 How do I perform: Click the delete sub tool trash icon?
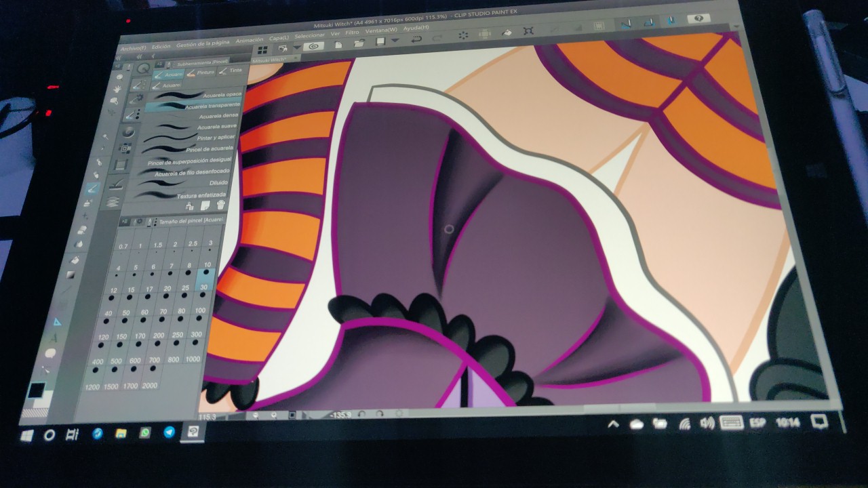tap(221, 205)
